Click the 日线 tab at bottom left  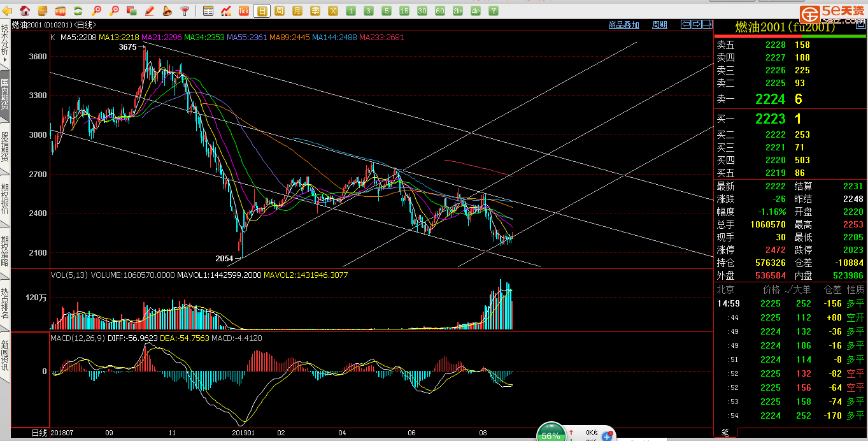[39, 433]
